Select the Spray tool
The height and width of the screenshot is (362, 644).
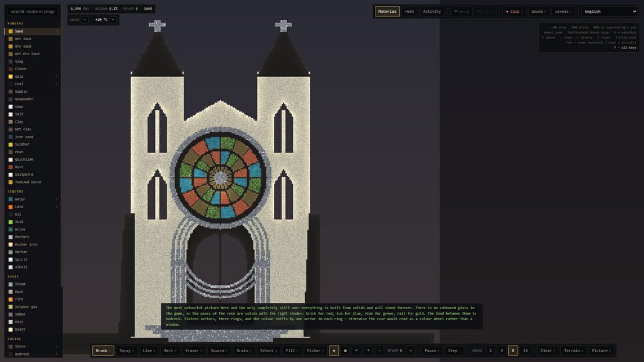pos(126,350)
